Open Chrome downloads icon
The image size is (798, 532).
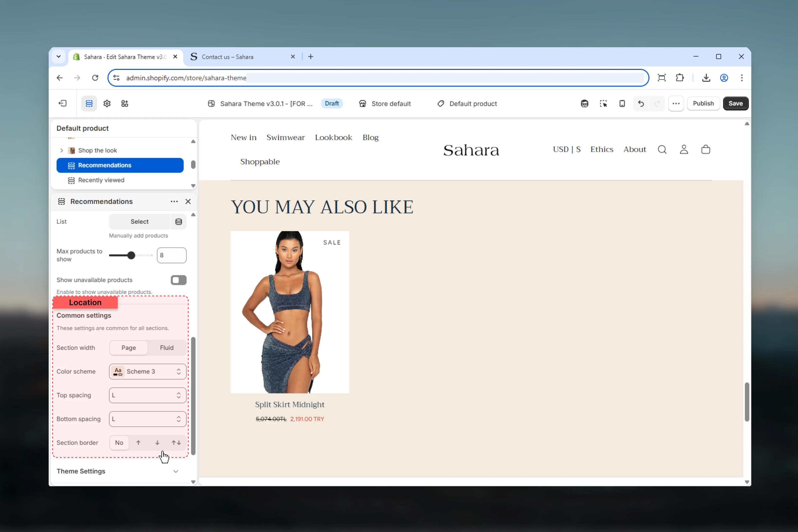706,78
